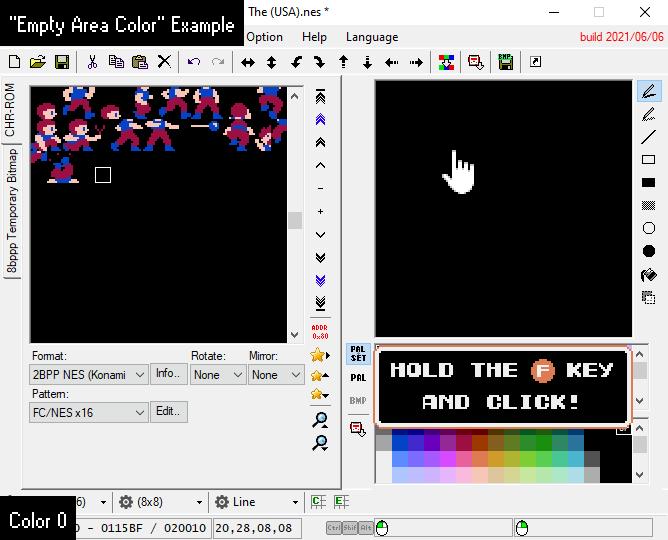This screenshot has width=668, height=540.
Task: Select the Selection copy tool
Action: pos(649,298)
